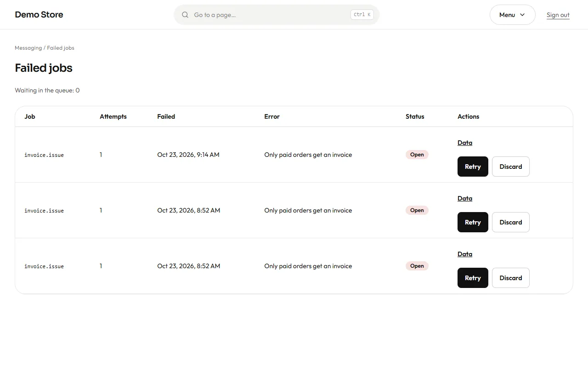Click the 'Status' column header

tap(415, 116)
